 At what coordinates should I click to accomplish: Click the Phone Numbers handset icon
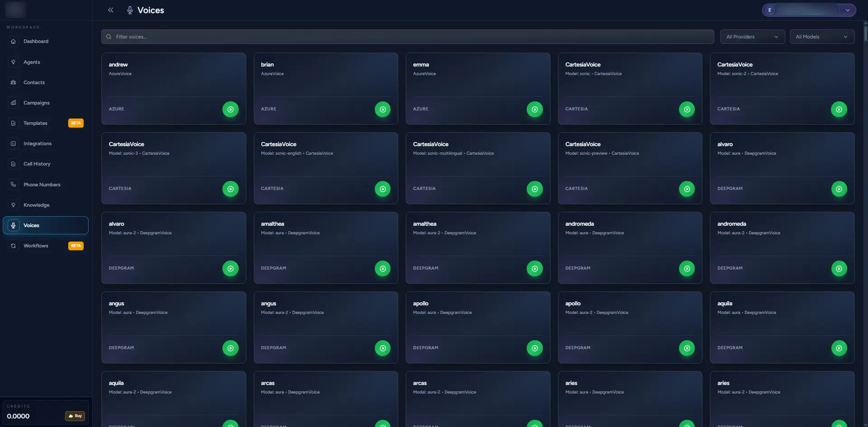[x=14, y=185]
